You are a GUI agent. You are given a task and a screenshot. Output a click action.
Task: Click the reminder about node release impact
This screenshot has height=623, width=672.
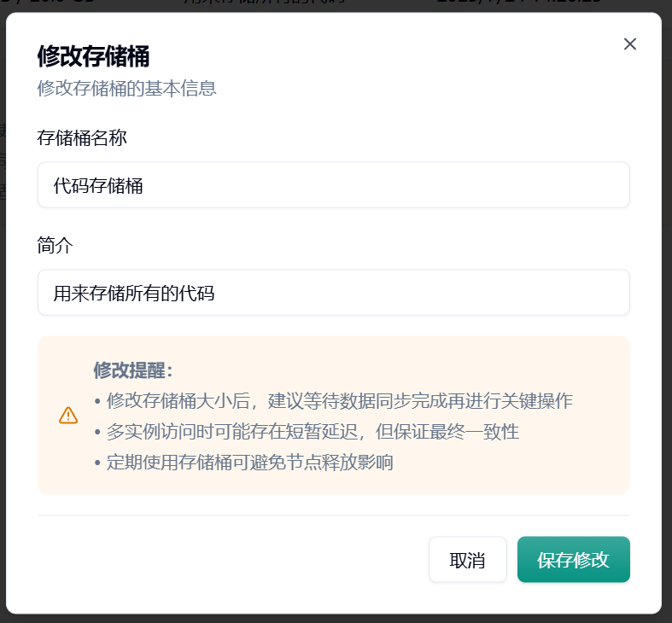(243, 463)
